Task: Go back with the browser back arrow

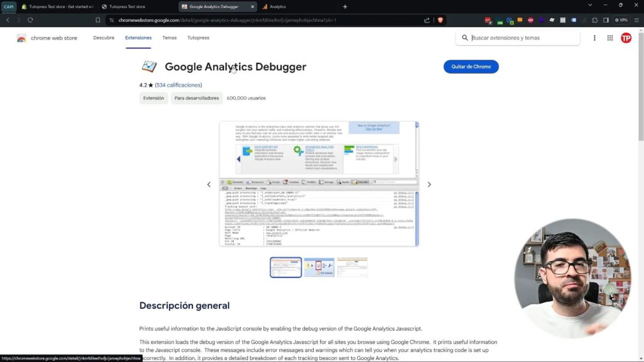Action: tap(8, 19)
